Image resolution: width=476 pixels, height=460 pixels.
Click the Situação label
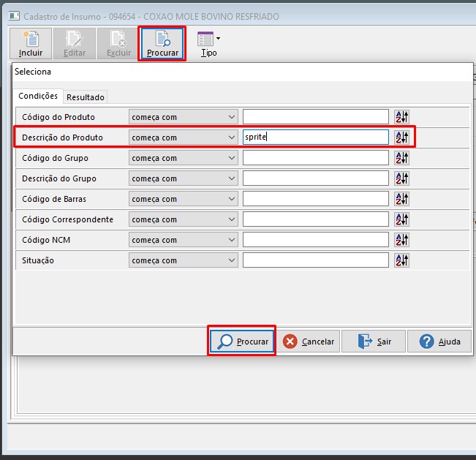coord(37,260)
